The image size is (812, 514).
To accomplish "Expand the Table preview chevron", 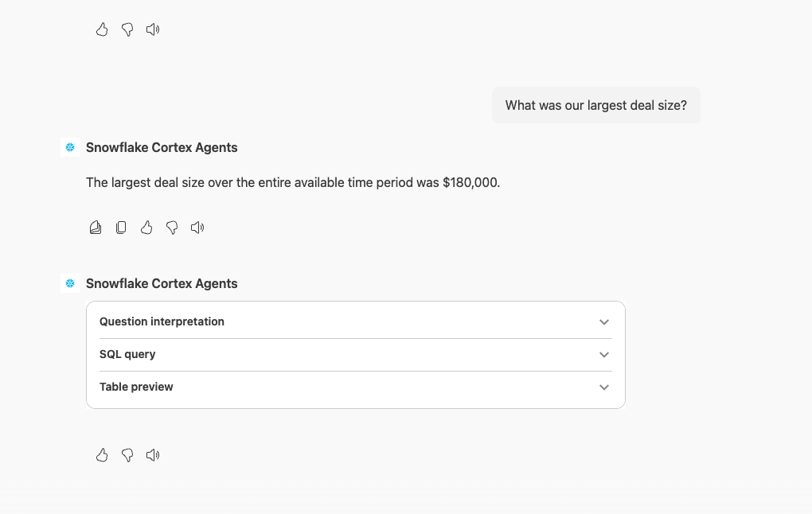I will [x=604, y=387].
